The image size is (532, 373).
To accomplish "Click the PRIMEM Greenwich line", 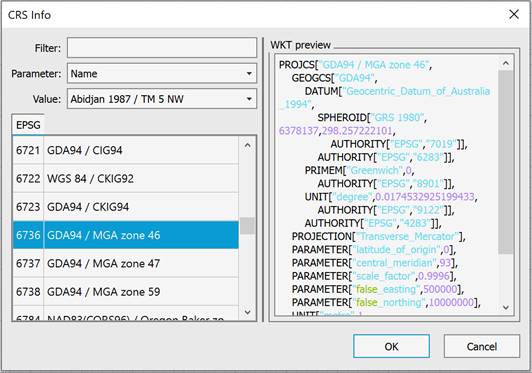I will 360,170.
